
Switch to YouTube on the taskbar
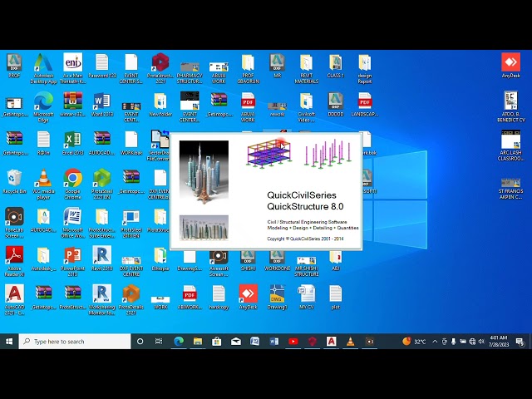coord(293,342)
